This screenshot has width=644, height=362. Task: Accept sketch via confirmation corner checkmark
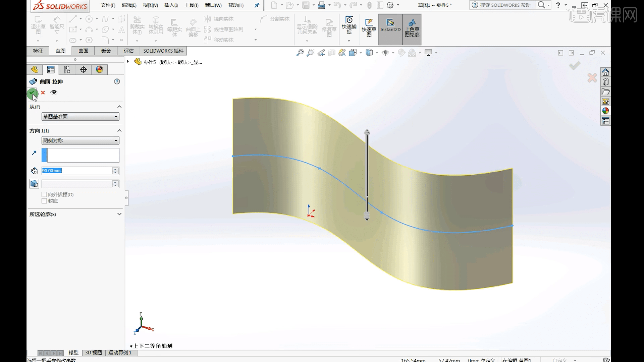[x=575, y=65]
